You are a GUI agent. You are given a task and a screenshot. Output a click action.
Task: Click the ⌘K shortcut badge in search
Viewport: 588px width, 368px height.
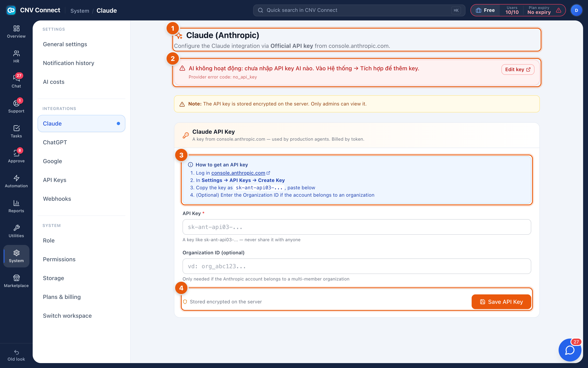[456, 10]
